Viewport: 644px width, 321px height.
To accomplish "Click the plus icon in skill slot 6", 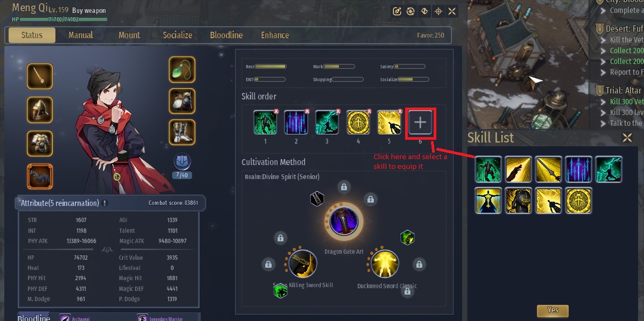I will tap(420, 123).
